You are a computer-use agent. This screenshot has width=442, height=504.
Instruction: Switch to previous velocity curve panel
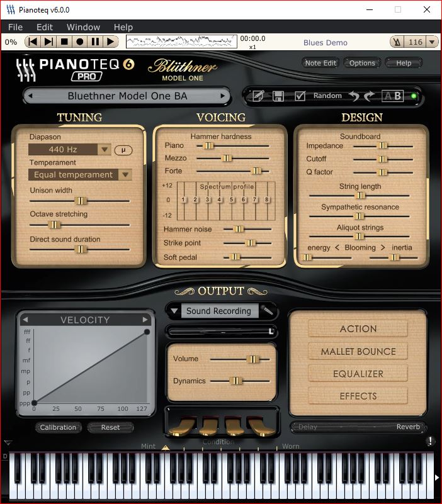pyautogui.click(x=25, y=320)
